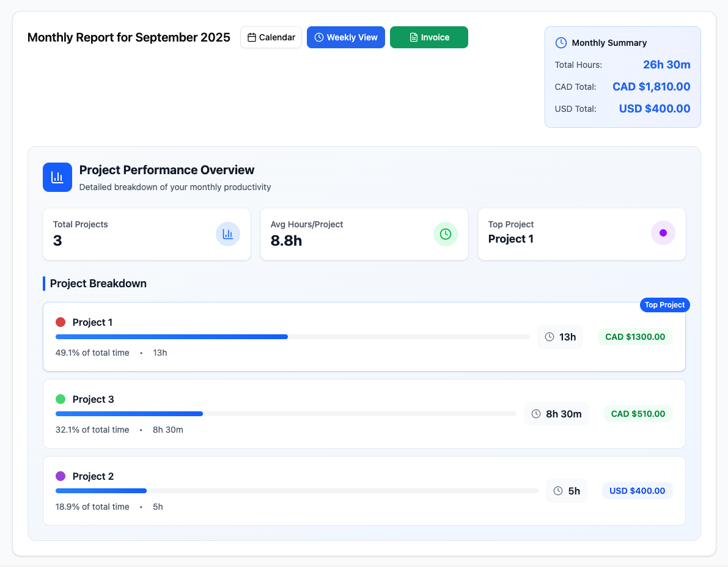The width and height of the screenshot is (728, 569).
Task: Select the clock icon in Weekly View
Action: 318,37
